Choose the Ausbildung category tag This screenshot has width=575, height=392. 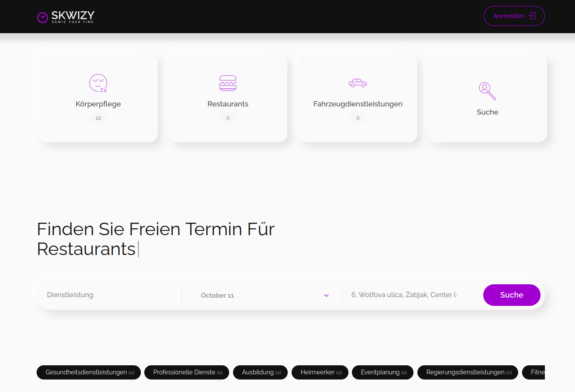pos(260,372)
